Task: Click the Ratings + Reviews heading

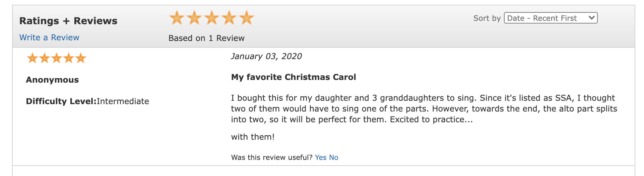Action: 68,21
